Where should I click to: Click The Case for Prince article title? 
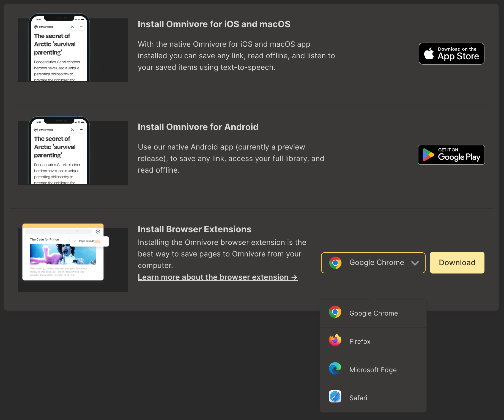45,239
